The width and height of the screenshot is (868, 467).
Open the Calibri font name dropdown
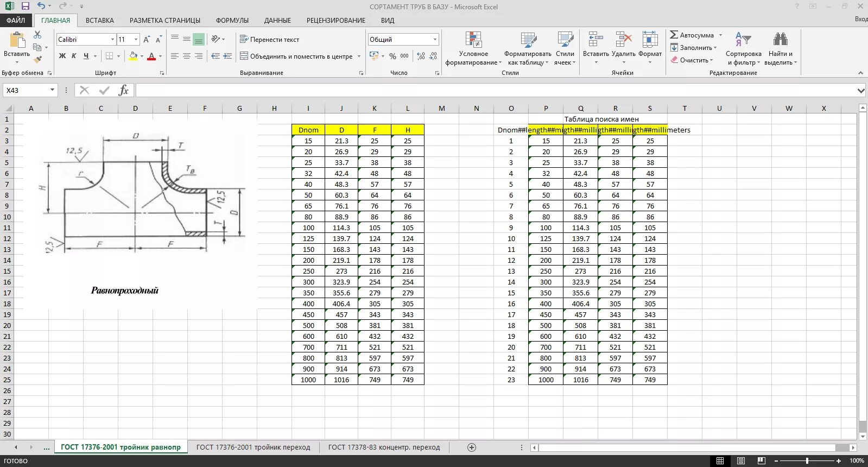click(112, 39)
